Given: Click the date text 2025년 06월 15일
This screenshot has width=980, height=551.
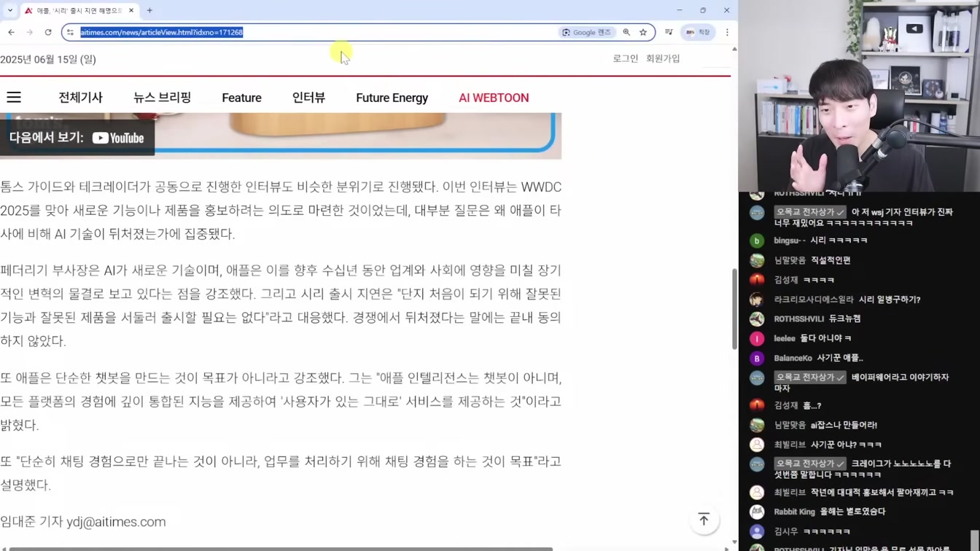Looking at the screenshot, I should [x=47, y=59].
